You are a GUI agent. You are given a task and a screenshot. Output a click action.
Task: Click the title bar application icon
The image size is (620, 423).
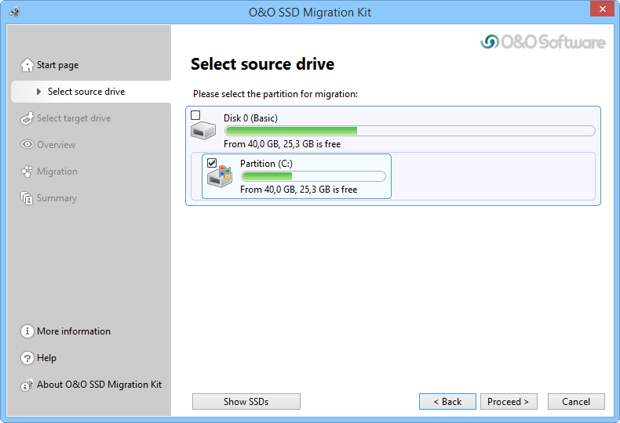15,12
